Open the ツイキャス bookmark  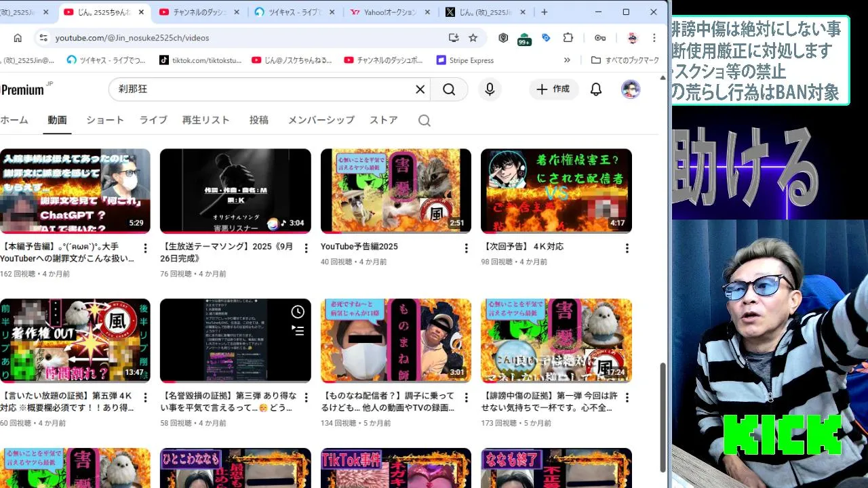pyautogui.click(x=106, y=60)
